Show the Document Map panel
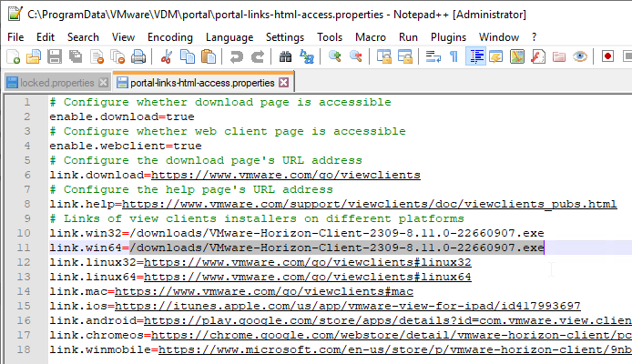632x364 pixels. coord(517,56)
